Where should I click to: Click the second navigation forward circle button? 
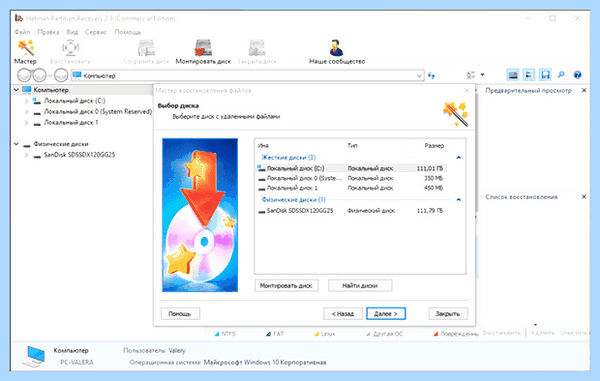pos(39,75)
